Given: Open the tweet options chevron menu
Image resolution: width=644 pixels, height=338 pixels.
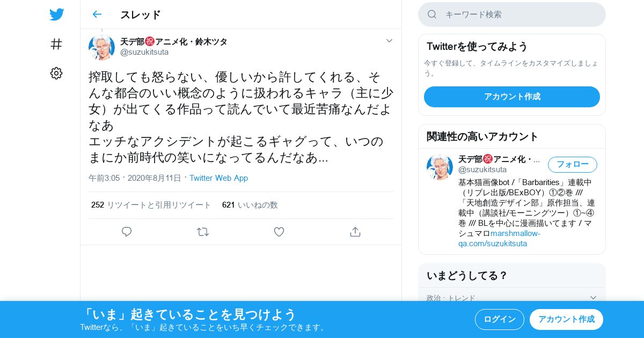Looking at the screenshot, I should click(389, 41).
